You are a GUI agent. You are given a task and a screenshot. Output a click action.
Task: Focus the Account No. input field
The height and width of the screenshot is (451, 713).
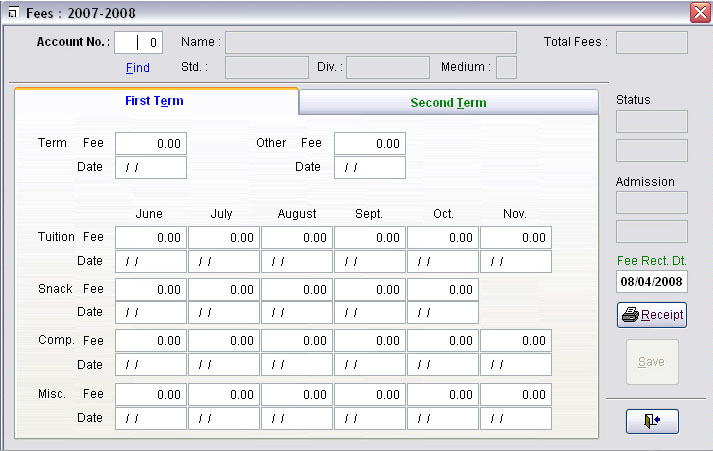click(139, 42)
